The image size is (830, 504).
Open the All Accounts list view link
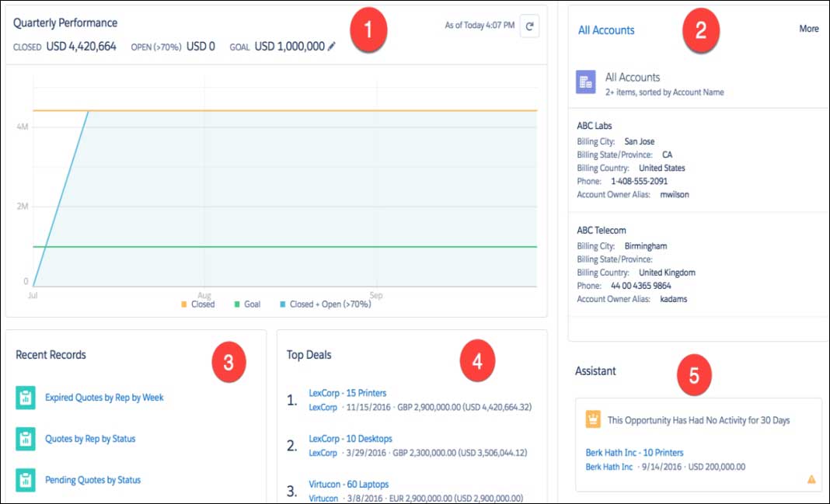606,30
